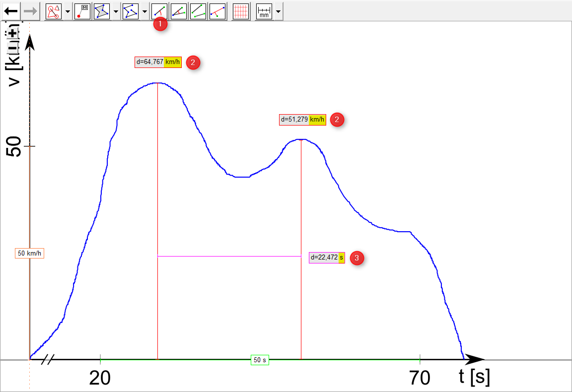Open the mm ruler unit dropdown

click(x=278, y=11)
